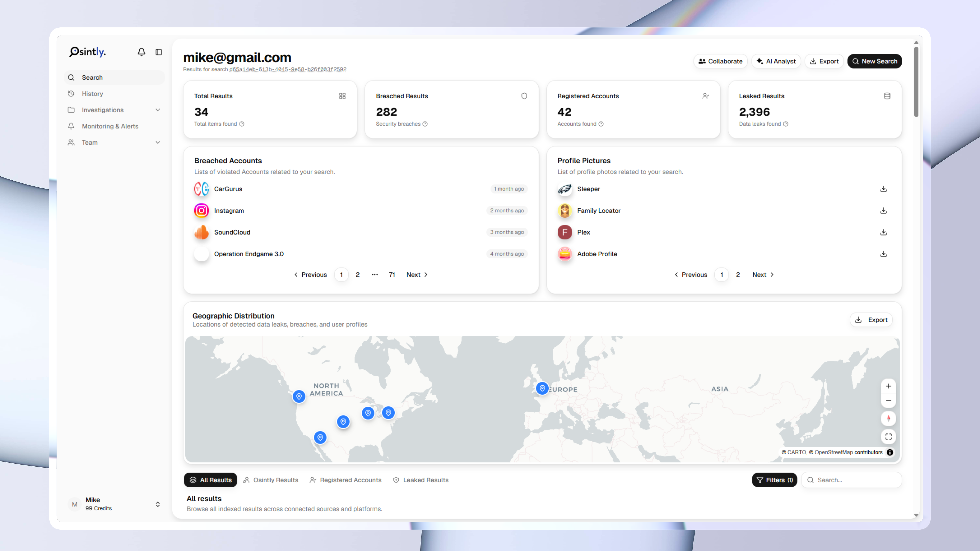Open the Filters dropdown

tap(775, 480)
